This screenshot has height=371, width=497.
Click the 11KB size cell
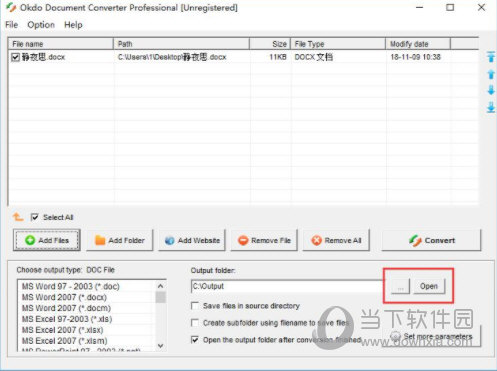coord(278,57)
